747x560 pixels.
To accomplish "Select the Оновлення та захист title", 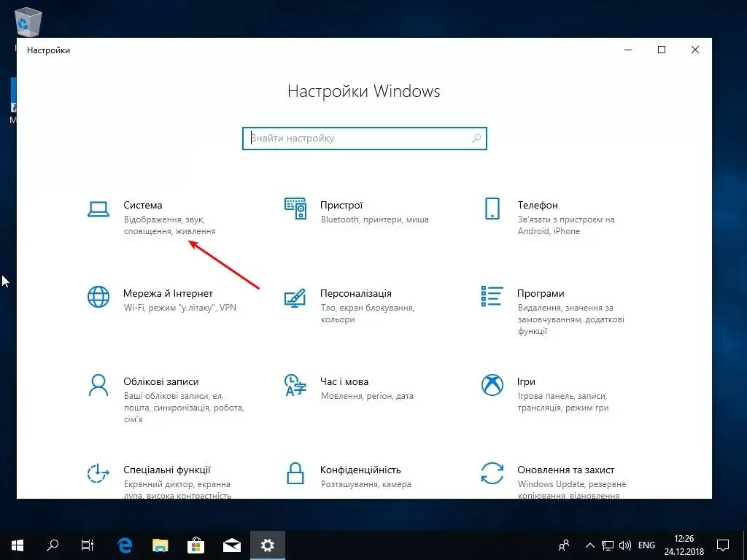I will click(566, 470).
